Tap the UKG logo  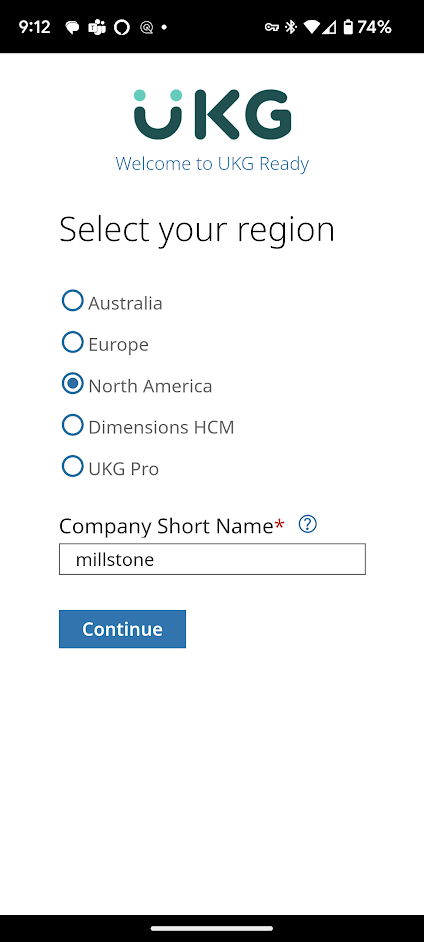coord(213,114)
